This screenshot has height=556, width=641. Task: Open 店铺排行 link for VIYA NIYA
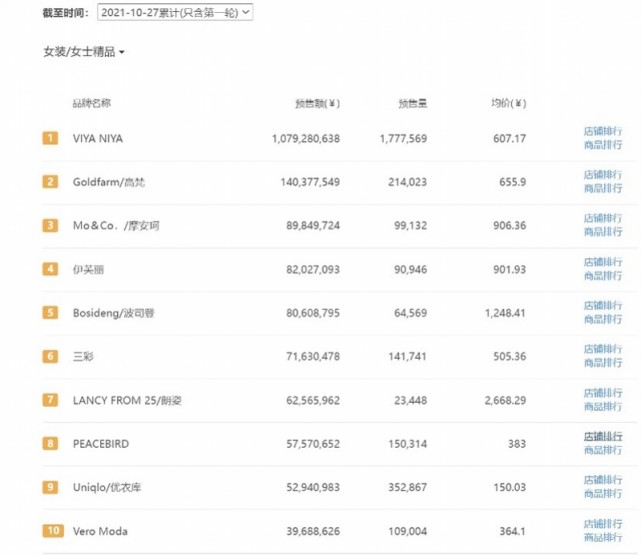tap(603, 131)
